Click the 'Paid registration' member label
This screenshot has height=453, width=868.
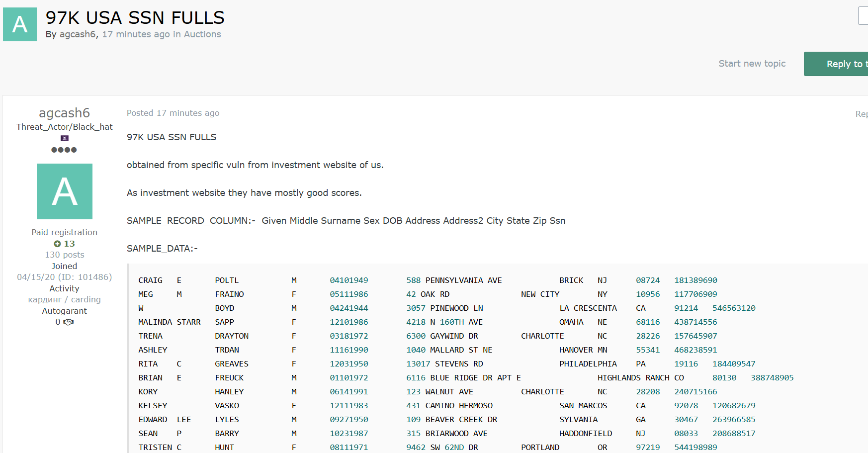(65, 232)
